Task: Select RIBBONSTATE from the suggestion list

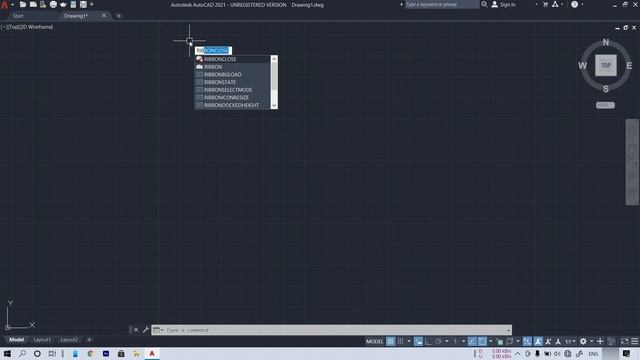Action: 232,82
